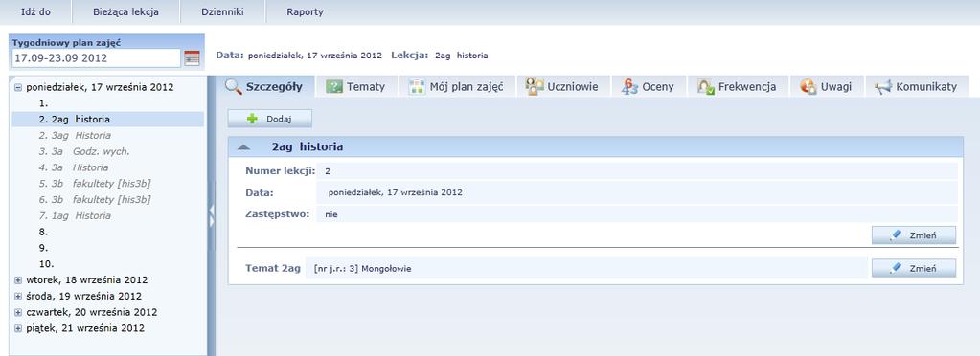Click the wtorek, 18 września 2012 label
This screenshot has height=356, width=980.
(x=87, y=279)
